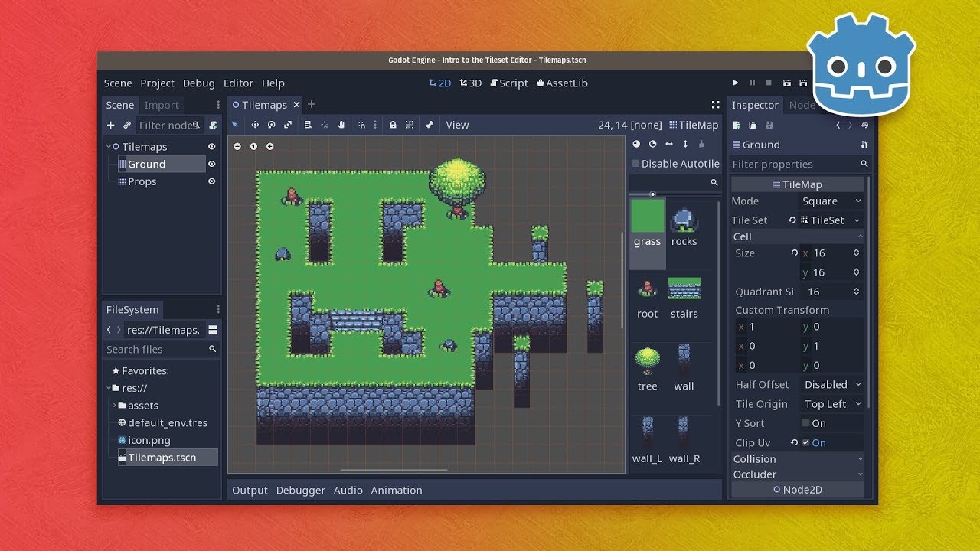Click the lock selected node icon
Screen dimensions: 980x551
click(x=393, y=125)
